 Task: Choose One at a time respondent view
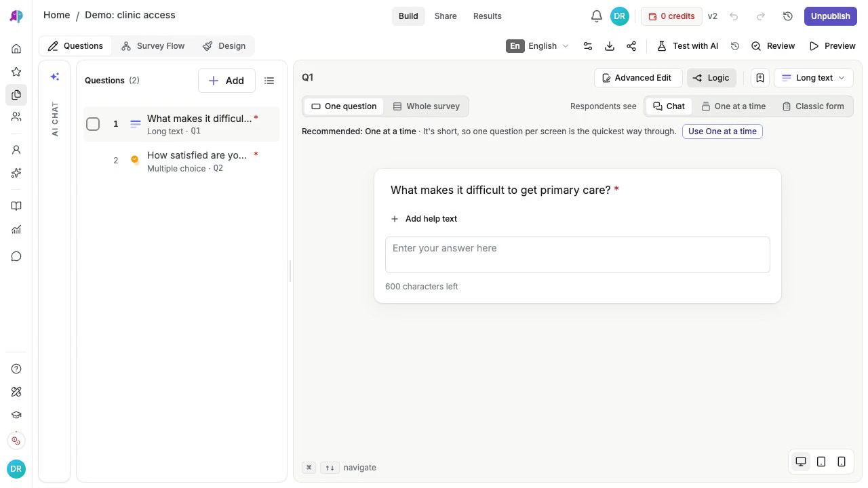pyautogui.click(x=734, y=106)
